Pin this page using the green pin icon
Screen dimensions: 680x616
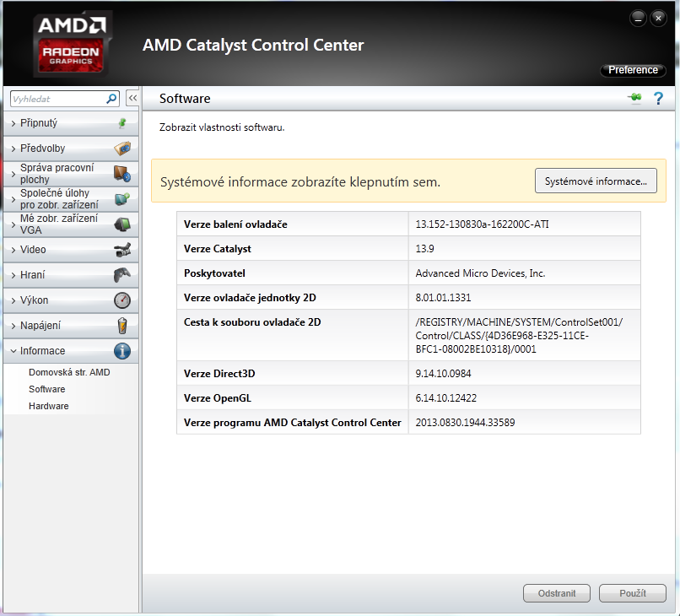coord(635,98)
